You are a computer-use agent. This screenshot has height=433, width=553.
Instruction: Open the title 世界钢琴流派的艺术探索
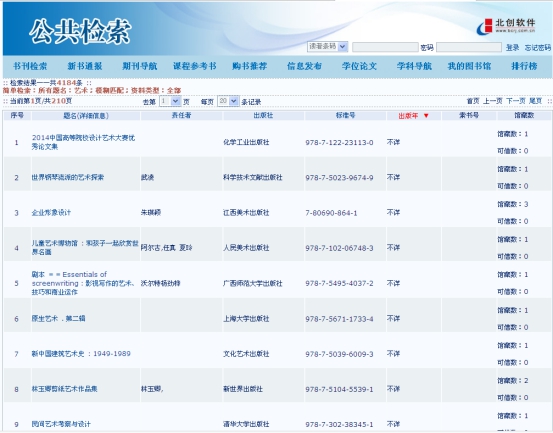68,177
